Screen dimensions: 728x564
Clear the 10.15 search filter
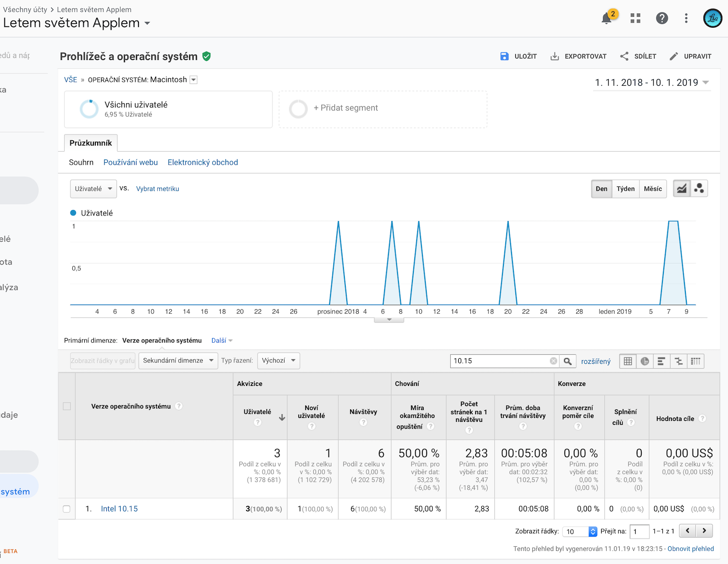coord(553,361)
